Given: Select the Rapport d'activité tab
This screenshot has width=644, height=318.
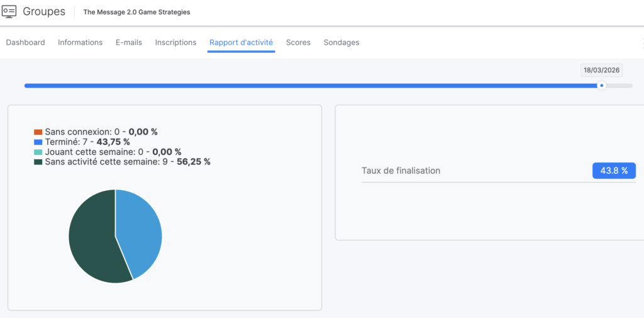Looking at the screenshot, I should [241, 42].
